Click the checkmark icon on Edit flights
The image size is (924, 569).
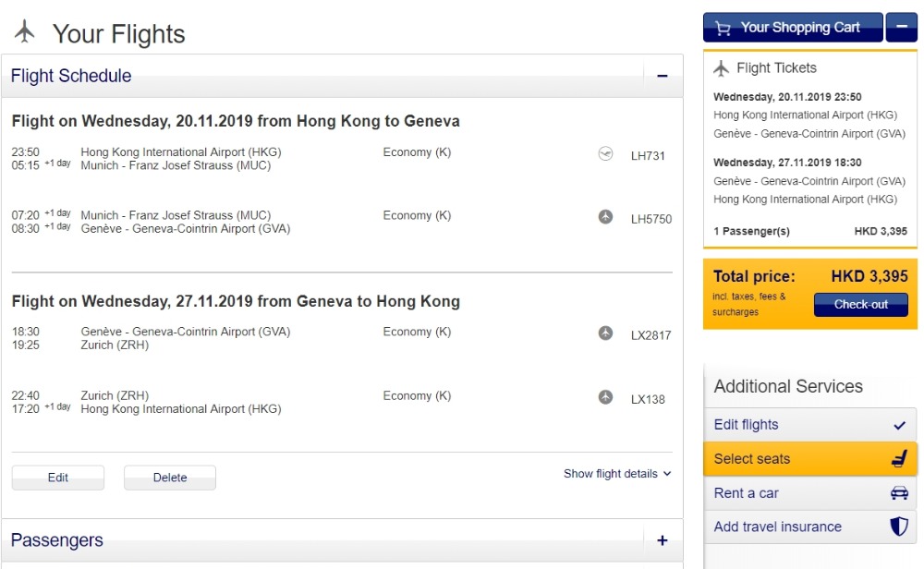point(900,426)
